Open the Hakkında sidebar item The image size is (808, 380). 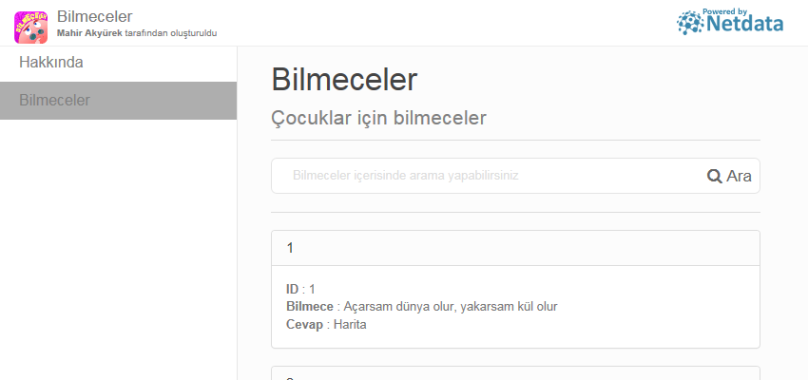[x=118, y=63]
